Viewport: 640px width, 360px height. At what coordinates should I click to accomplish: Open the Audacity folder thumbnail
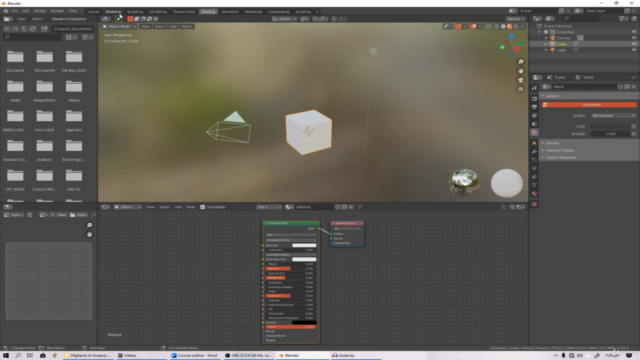pos(44,146)
